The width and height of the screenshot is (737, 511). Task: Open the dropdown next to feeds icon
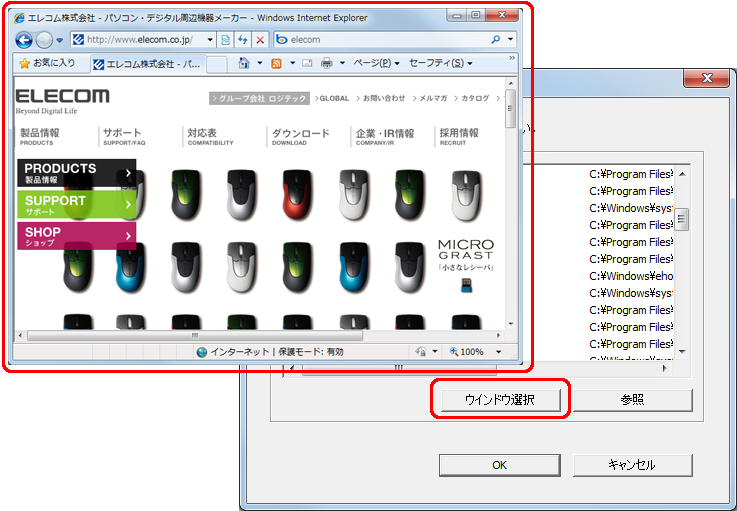[x=292, y=63]
